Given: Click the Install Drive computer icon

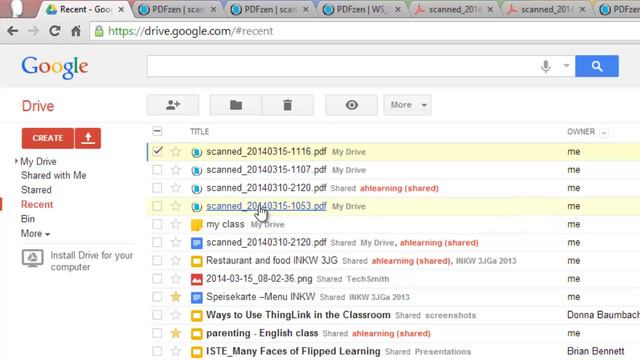Looking at the screenshot, I should (33, 259).
